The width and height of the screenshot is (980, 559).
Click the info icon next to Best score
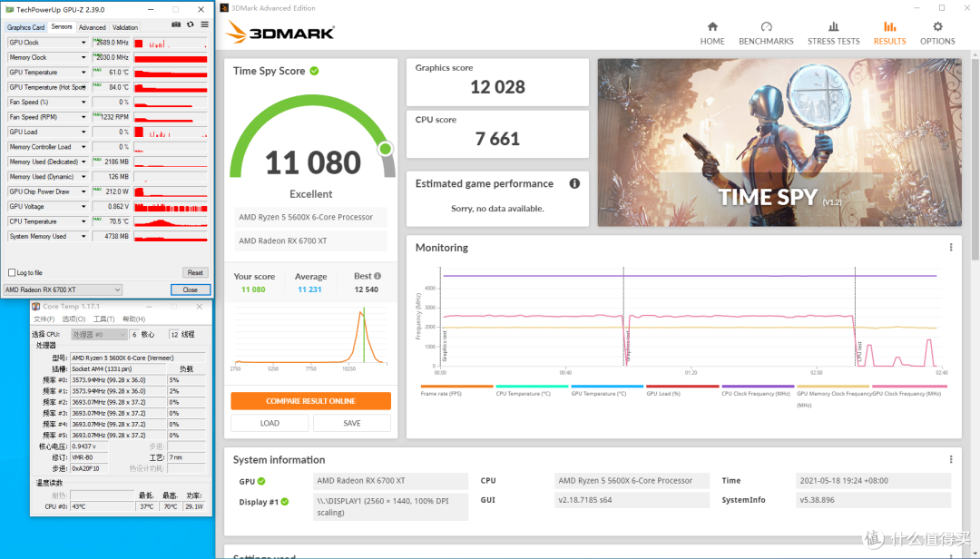tap(377, 276)
